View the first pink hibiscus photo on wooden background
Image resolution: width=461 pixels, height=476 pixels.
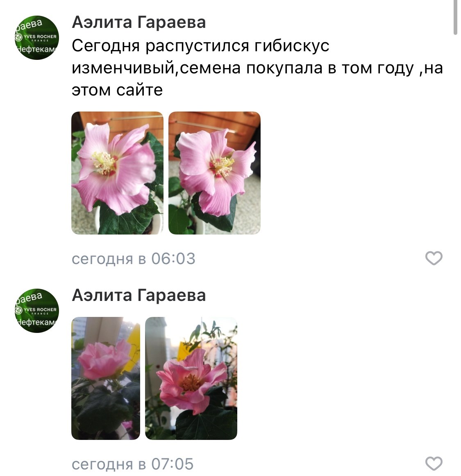click(117, 173)
